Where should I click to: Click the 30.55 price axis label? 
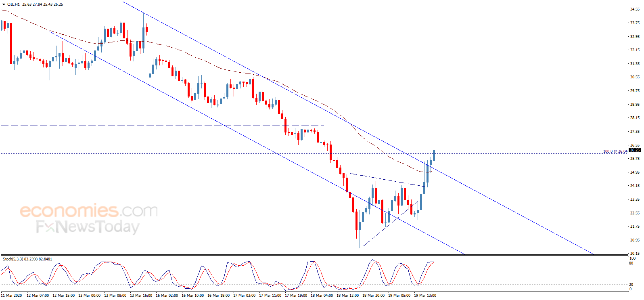click(x=635, y=77)
